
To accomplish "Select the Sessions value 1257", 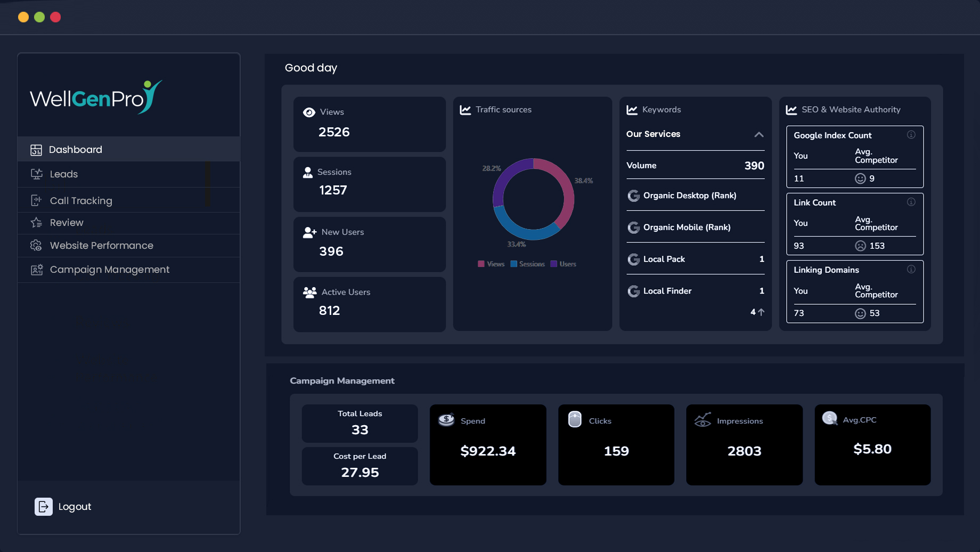I will pyautogui.click(x=333, y=190).
